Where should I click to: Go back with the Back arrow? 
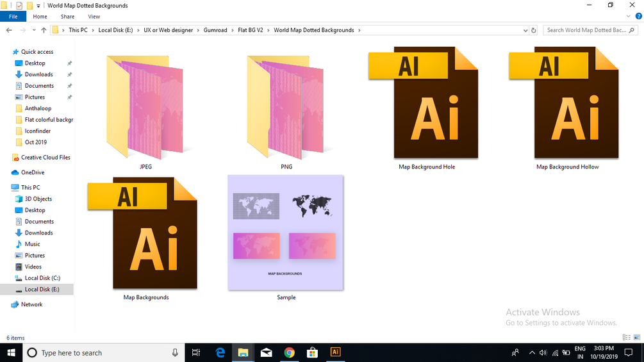9,30
